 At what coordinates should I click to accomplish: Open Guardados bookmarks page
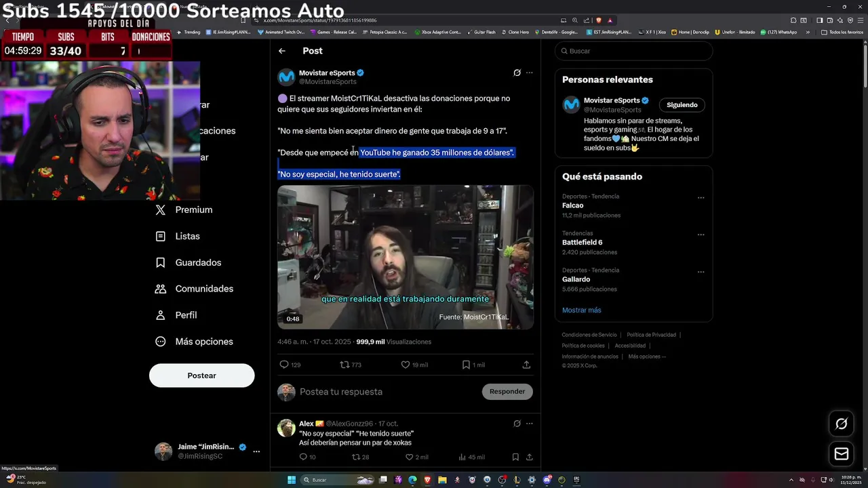pyautogui.click(x=189, y=262)
